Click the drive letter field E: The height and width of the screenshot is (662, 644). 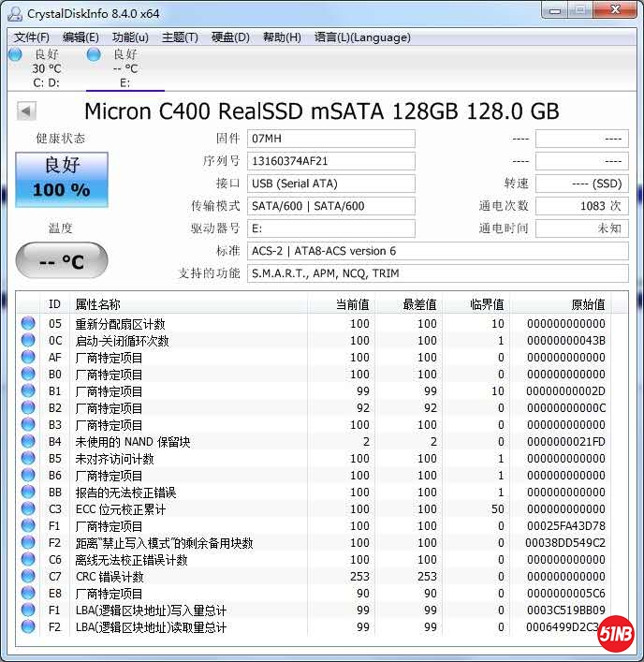click(330, 228)
